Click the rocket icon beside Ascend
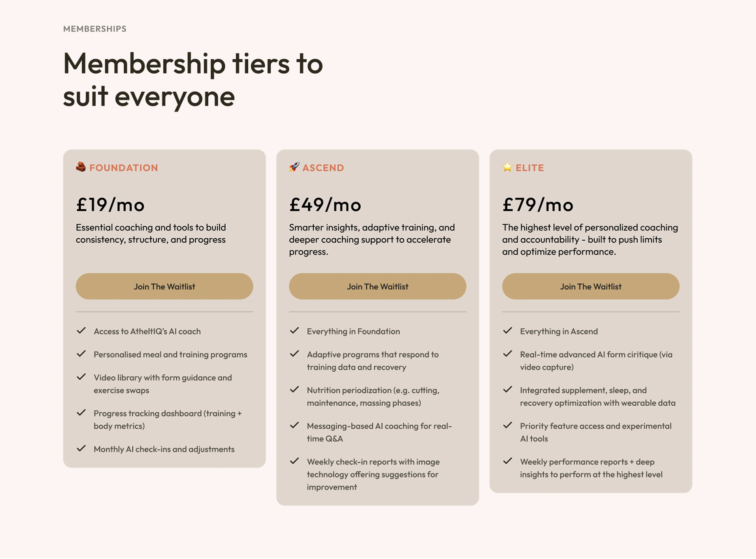 click(294, 167)
